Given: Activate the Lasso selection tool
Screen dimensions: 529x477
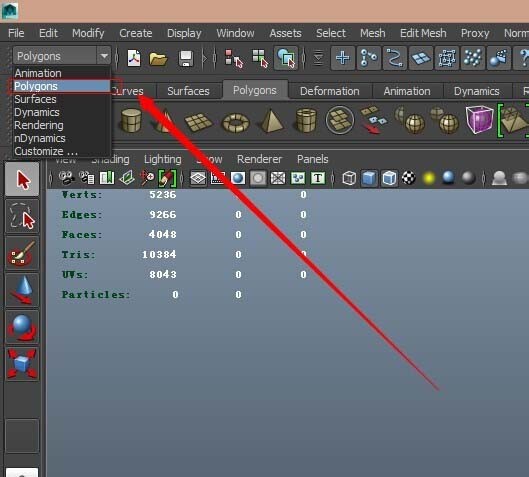Looking at the screenshot, I should 22,216.
